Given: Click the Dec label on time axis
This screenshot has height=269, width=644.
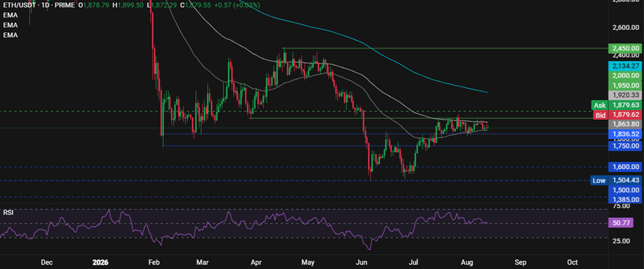Looking at the screenshot, I should click(x=47, y=262).
